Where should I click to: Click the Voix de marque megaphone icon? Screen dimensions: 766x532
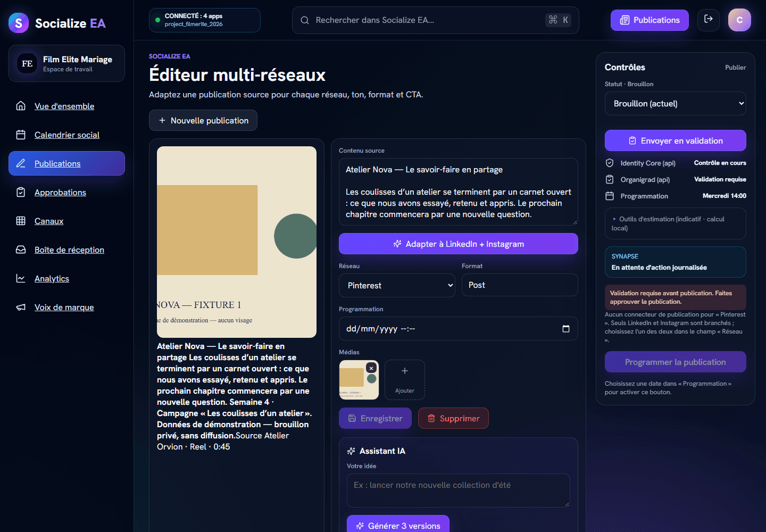[x=21, y=307]
